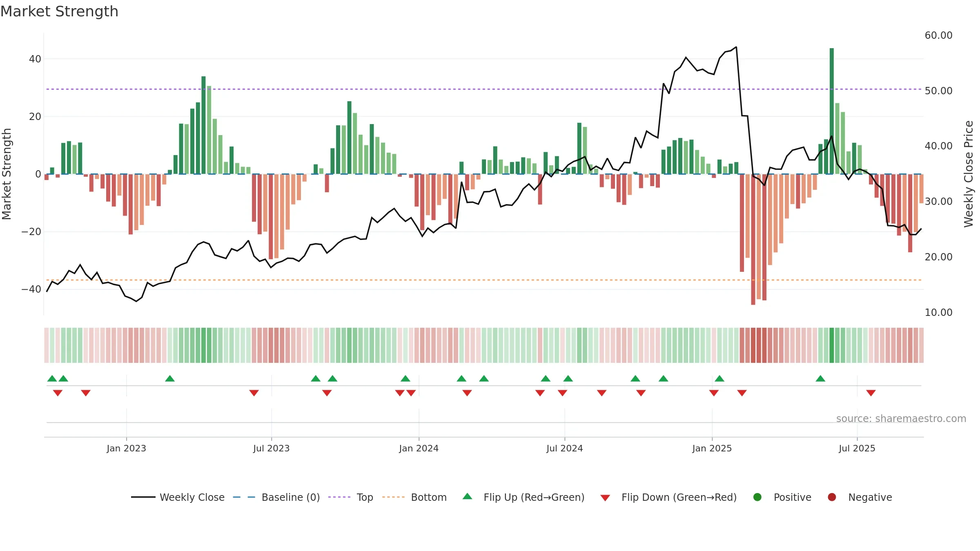Viewport: 980px width, 551px height.
Task: Click the red Flip Down triangle in legend
Action: [x=605, y=498]
